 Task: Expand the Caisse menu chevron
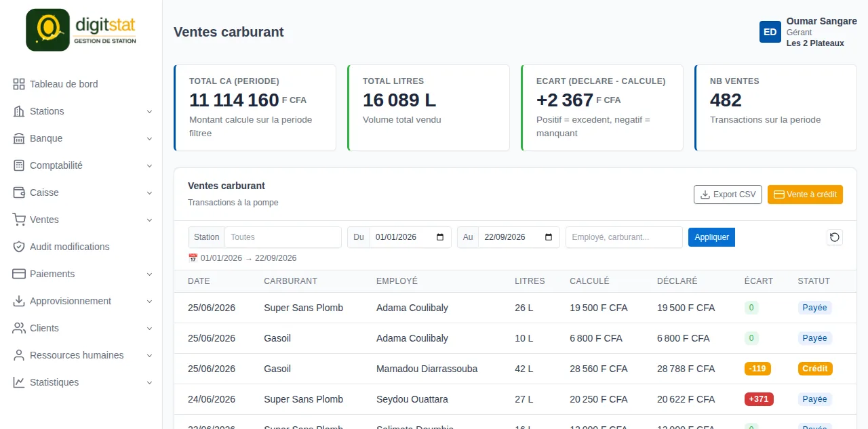pyautogui.click(x=149, y=193)
